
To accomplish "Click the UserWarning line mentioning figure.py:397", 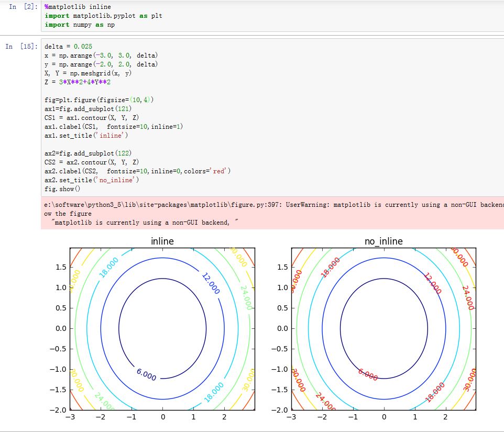I will coord(274,205).
